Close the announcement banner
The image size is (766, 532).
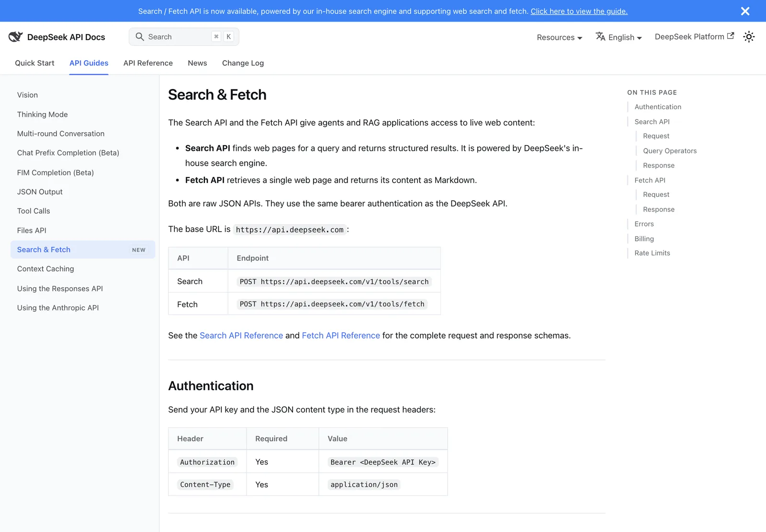(745, 11)
